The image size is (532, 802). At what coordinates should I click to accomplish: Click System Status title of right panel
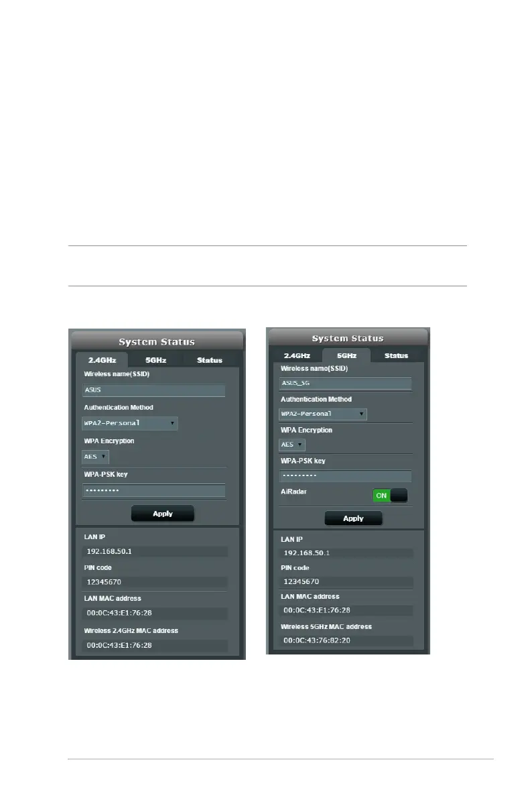point(348,338)
